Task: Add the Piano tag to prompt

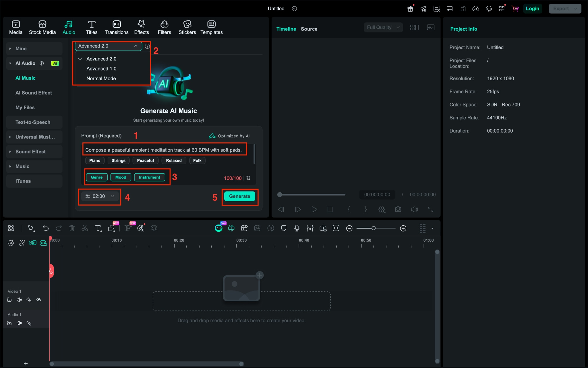Action: click(x=95, y=160)
